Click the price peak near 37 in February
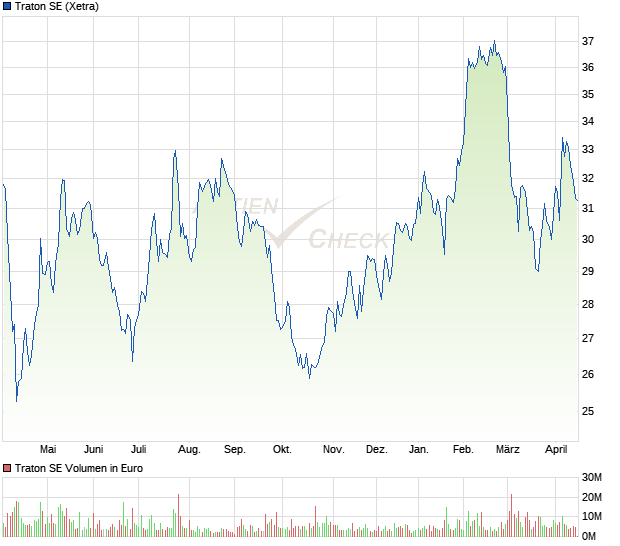 click(x=495, y=41)
